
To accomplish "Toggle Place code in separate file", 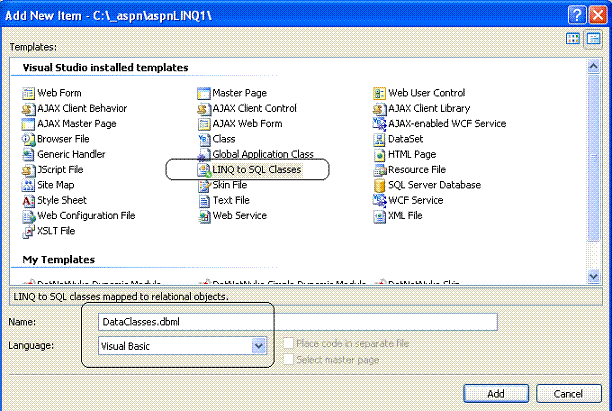I will (x=288, y=343).
